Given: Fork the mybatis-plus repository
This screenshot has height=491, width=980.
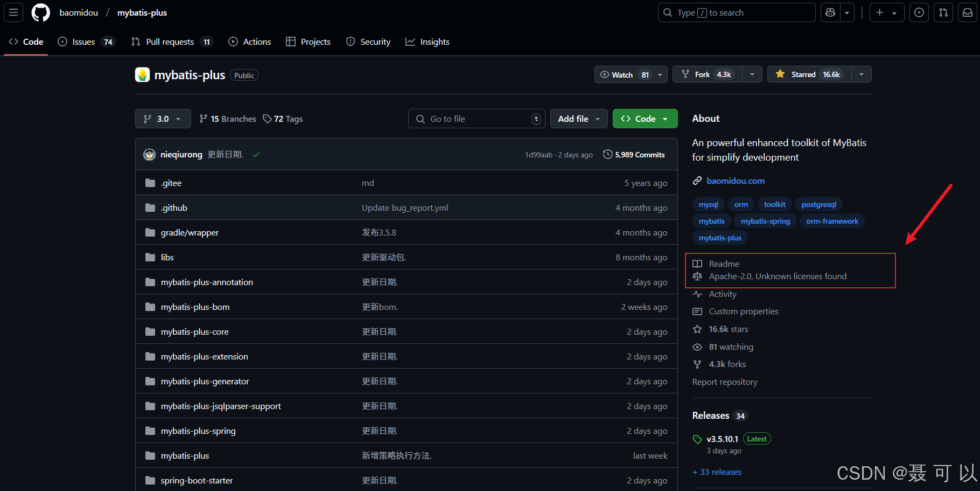Looking at the screenshot, I should [x=708, y=74].
